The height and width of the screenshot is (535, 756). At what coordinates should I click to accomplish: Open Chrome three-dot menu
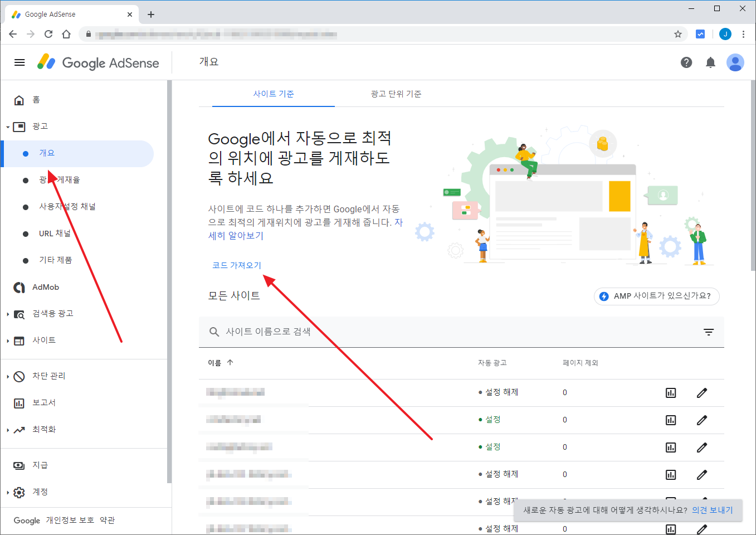click(x=743, y=34)
